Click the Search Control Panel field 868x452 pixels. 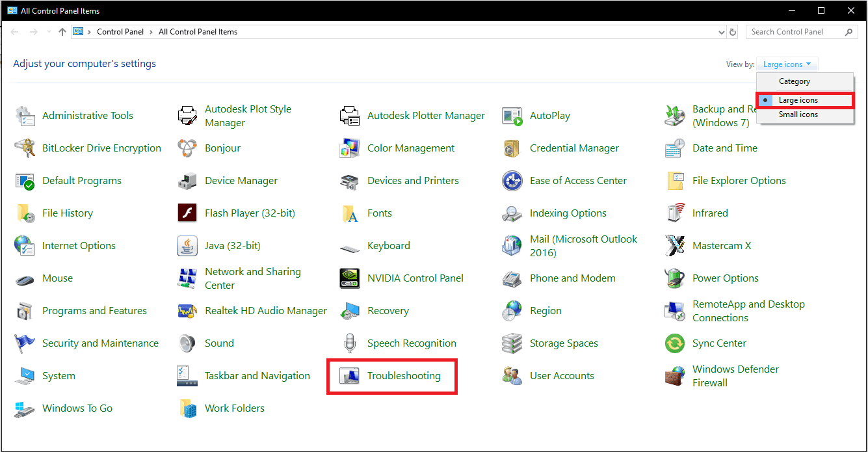coord(802,32)
